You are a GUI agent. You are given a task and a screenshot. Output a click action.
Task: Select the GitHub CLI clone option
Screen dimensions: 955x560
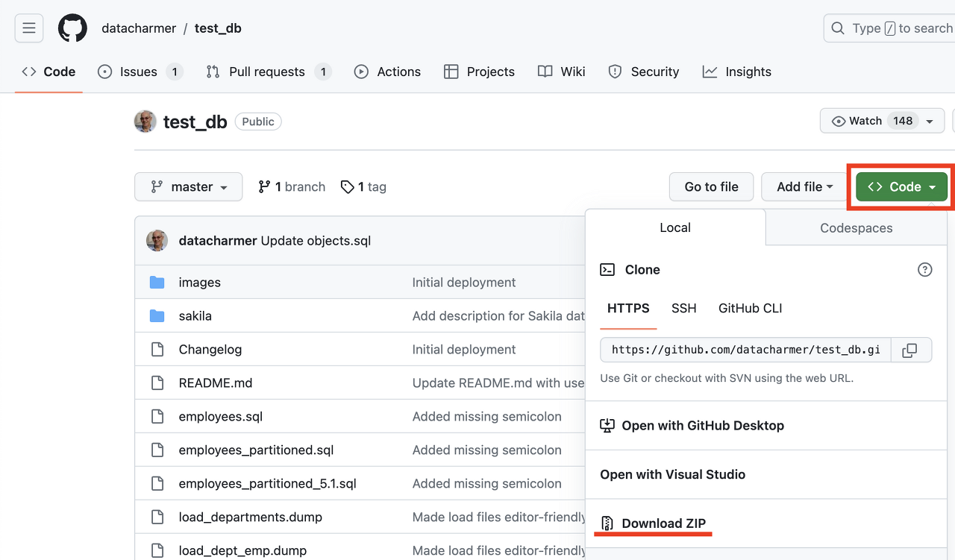click(751, 308)
